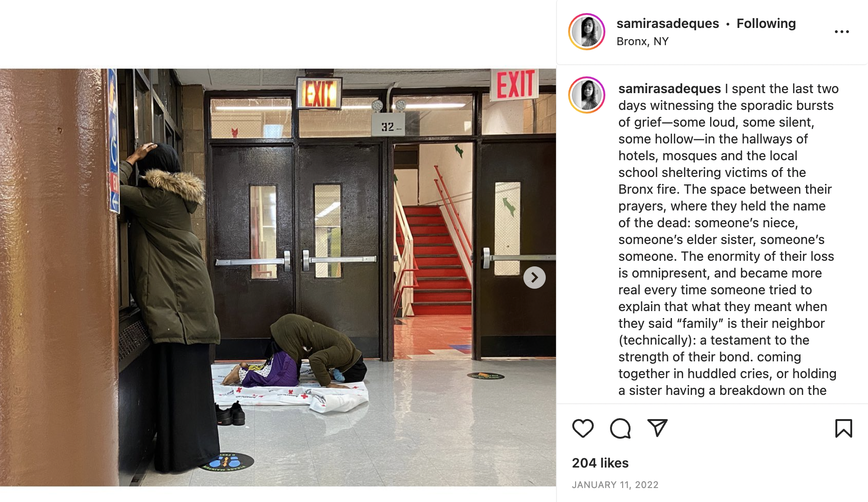
Task: Click the profile avatar beside the caption
Action: (x=587, y=95)
